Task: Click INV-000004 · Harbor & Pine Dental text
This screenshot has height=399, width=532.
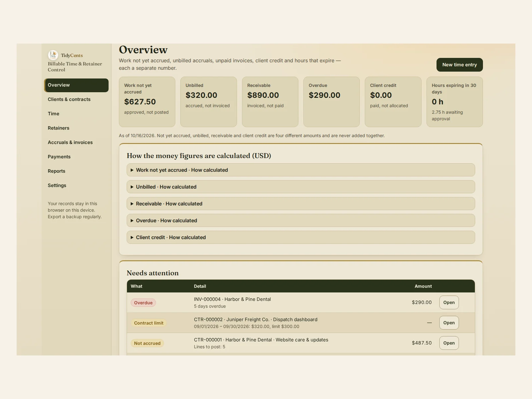Action: tap(232, 299)
